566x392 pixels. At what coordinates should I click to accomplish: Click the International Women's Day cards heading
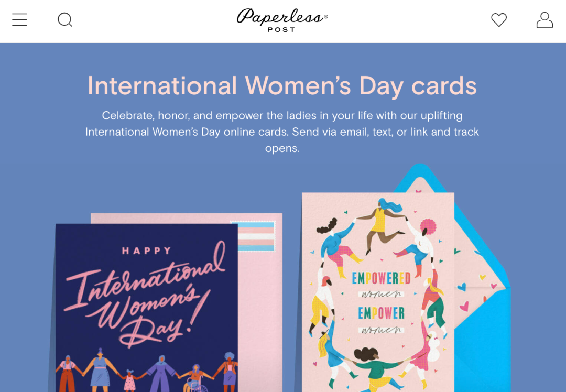point(282,85)
